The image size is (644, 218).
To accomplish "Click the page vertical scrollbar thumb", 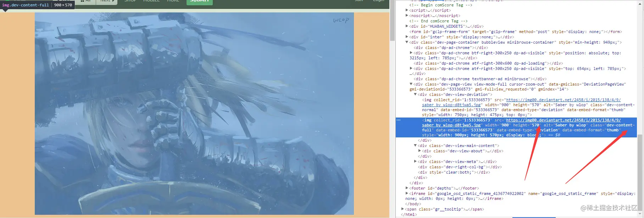I will tap(392, 20).
